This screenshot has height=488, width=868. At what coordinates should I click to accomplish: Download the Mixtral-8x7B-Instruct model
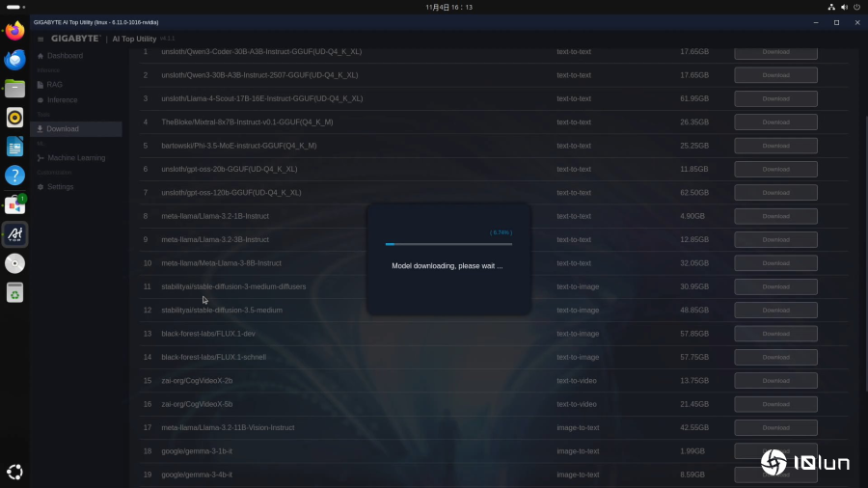point(775,122)
